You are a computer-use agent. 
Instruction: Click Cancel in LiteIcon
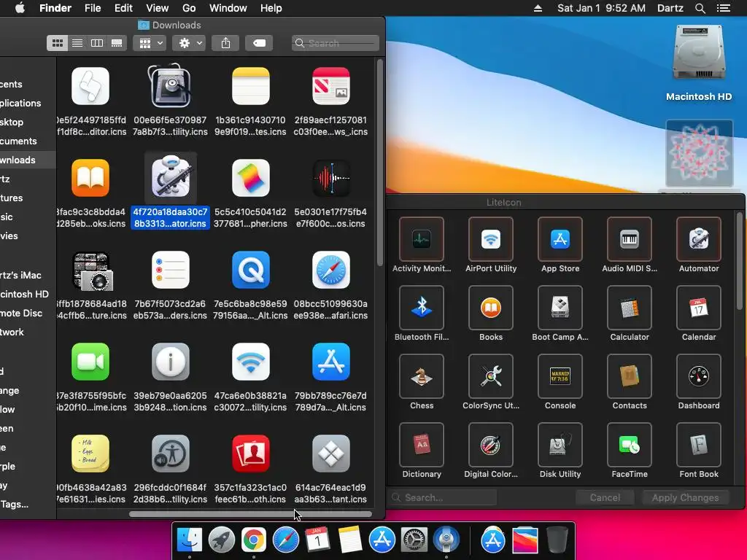click(x=605, y=497)
